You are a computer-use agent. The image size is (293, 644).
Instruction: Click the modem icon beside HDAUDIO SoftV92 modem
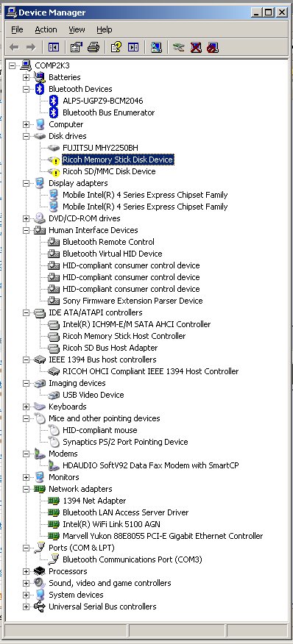tap(54, 466)
